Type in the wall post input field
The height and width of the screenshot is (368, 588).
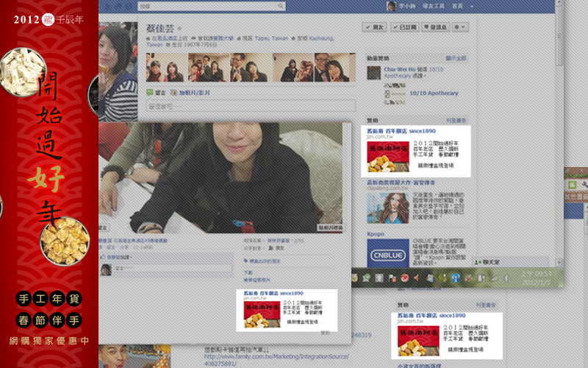pos(250,106)
